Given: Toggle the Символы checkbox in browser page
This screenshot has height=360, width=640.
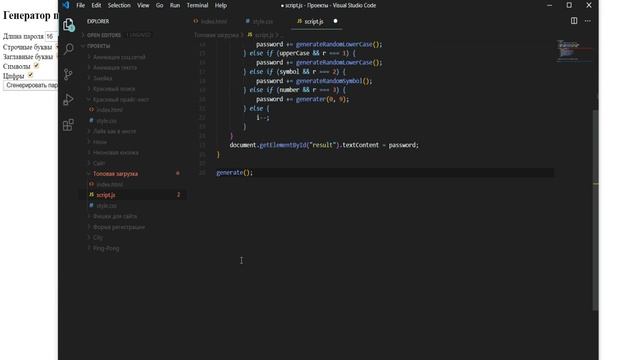Looking at the screenshot, I should tap(36, 65).
